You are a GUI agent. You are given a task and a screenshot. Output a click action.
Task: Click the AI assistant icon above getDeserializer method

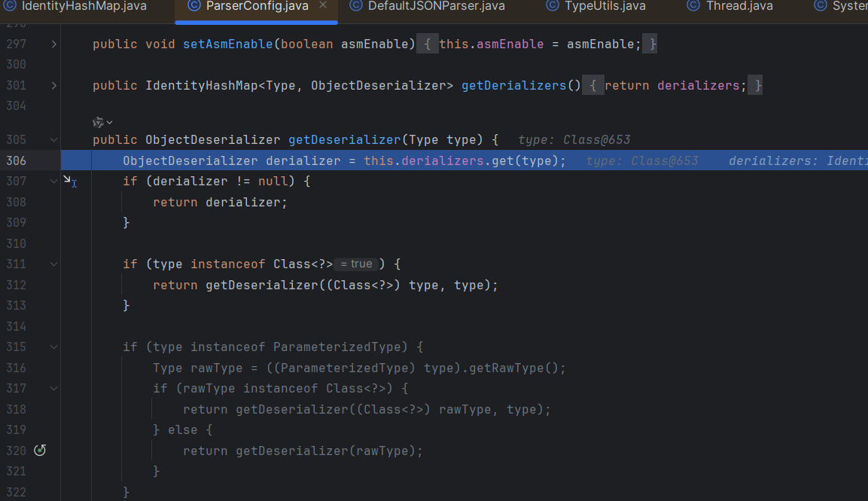click(x=98, y=122)
